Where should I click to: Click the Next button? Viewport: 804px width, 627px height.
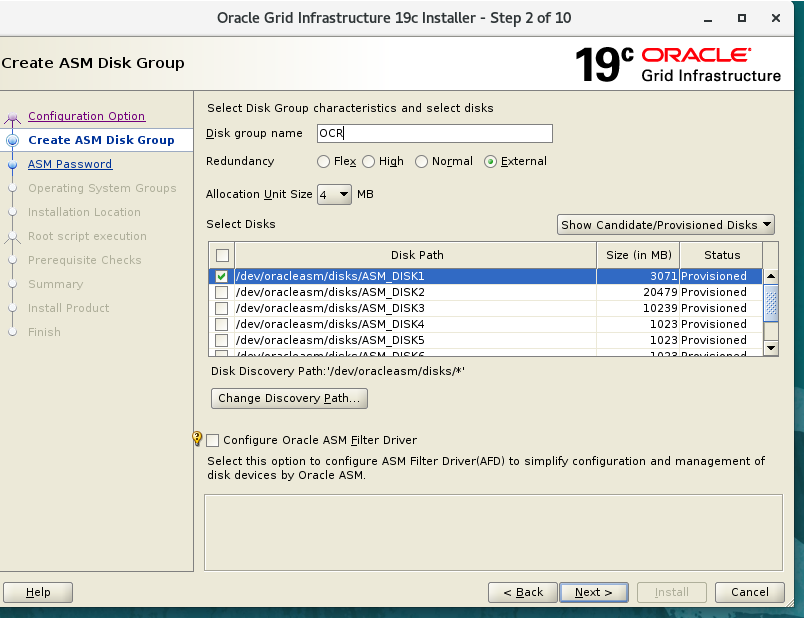click(x=594, y=592)
